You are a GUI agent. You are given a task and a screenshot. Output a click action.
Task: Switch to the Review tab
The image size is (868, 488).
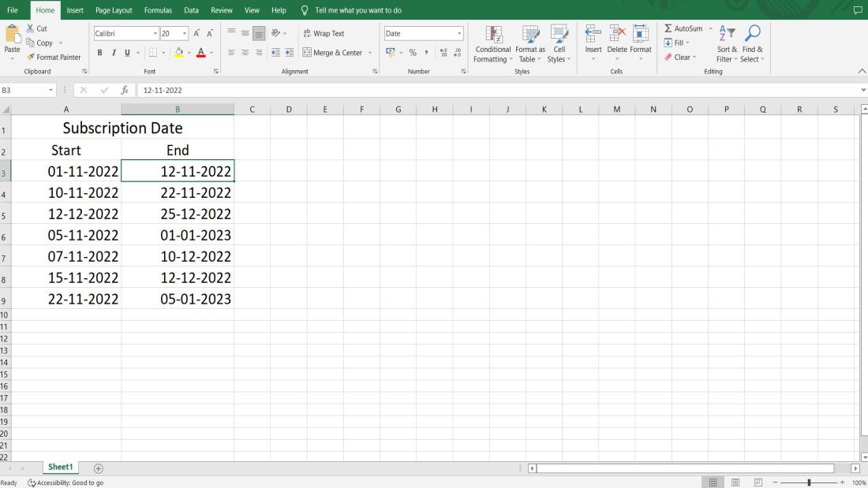coord(222,10)
